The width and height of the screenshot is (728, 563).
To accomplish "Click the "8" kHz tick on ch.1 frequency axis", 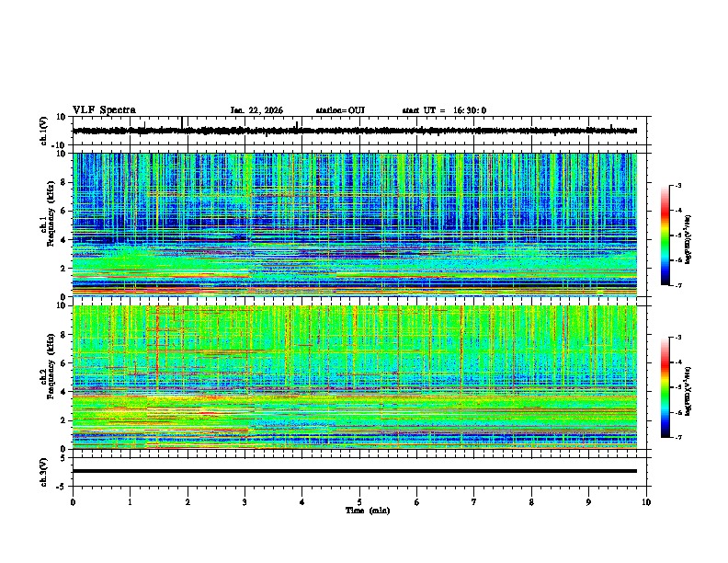I will pyautogui.click(x=64, y=182).
